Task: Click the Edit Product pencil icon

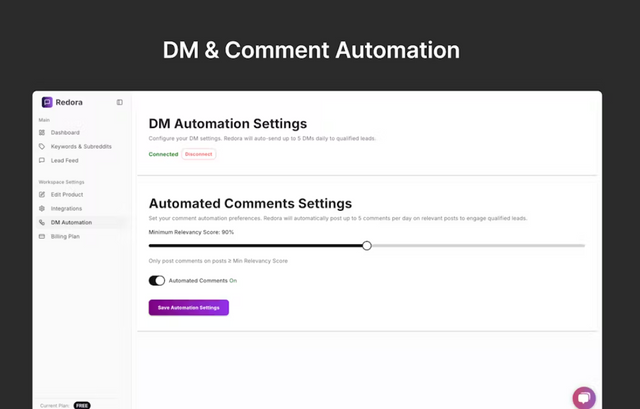Action: pyautogui.click(x=42, y=194)
